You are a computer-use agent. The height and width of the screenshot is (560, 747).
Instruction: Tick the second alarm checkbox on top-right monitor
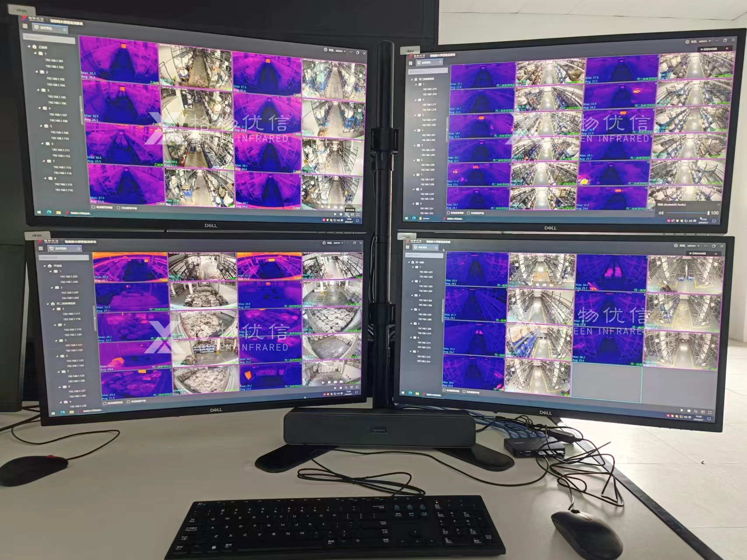(x=469, y=213)
